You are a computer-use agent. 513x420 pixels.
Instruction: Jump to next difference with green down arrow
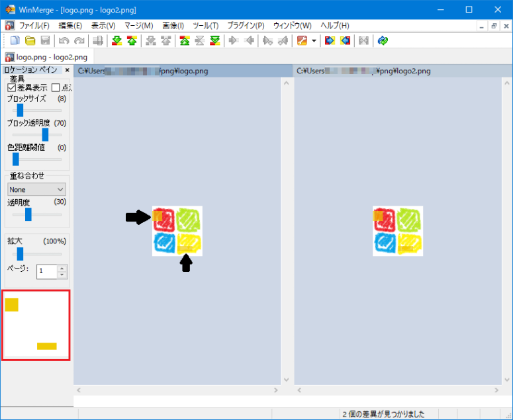pyautogui.click(x=117, y=41)
